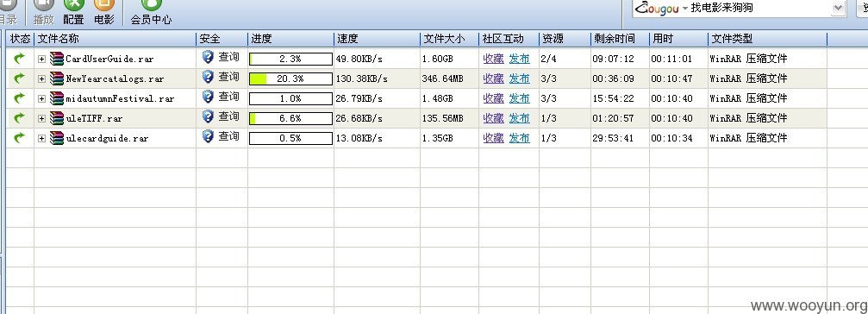The height and width of the screenshot is (314, 868).
Task: Click the 1.0% progress bar
Action: coord(290,98)
